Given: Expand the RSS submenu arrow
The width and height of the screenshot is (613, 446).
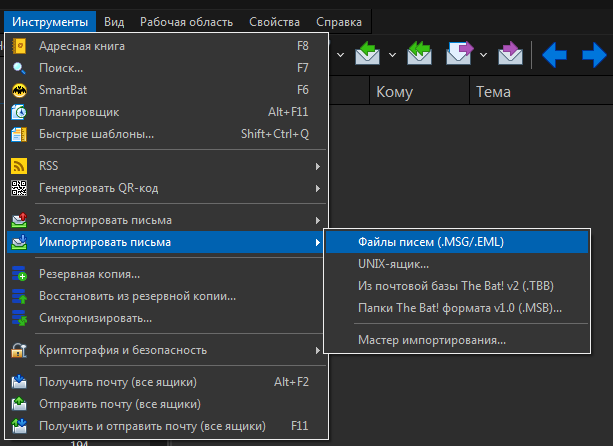Looking at the screenshot, I should 318,167.
